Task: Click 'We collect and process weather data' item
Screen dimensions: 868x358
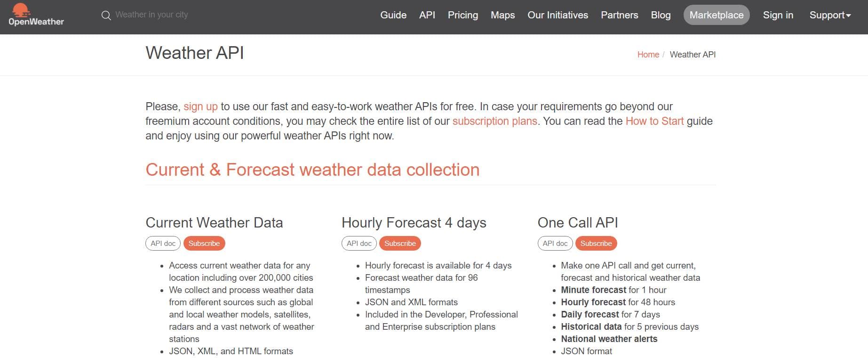Action: point(241,314)
